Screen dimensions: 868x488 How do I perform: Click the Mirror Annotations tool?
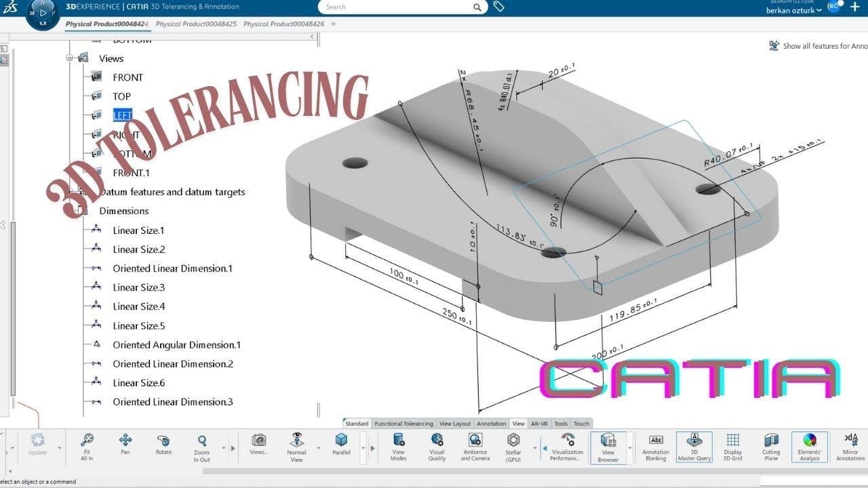[850, 447]
